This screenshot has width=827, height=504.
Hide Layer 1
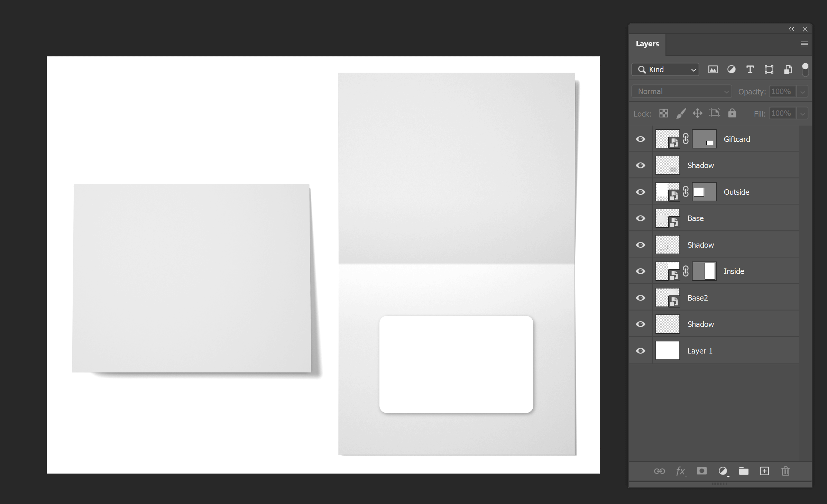pyautogui.click(x=640, y=350)
